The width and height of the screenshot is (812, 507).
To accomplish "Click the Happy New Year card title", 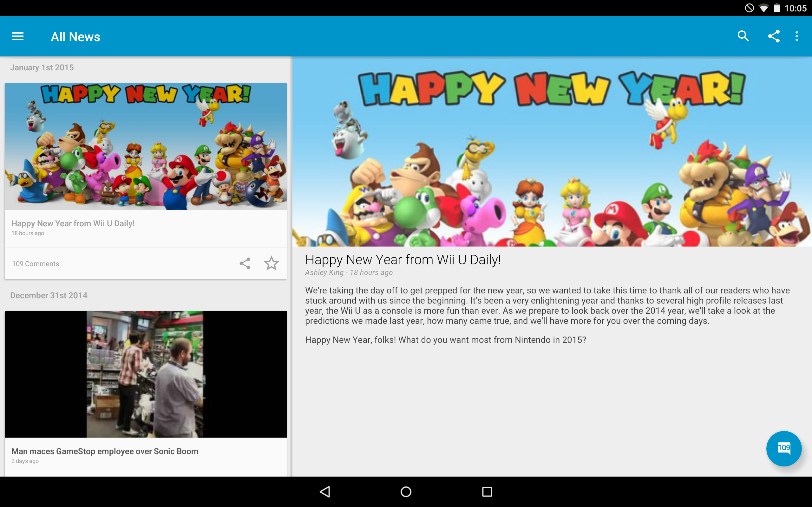I will (73, 223).
